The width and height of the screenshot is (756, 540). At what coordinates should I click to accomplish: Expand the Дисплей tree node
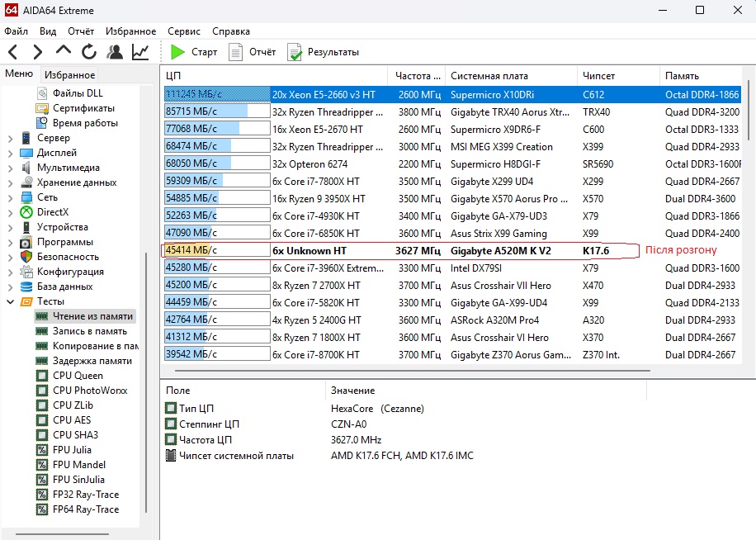(10, 154)
